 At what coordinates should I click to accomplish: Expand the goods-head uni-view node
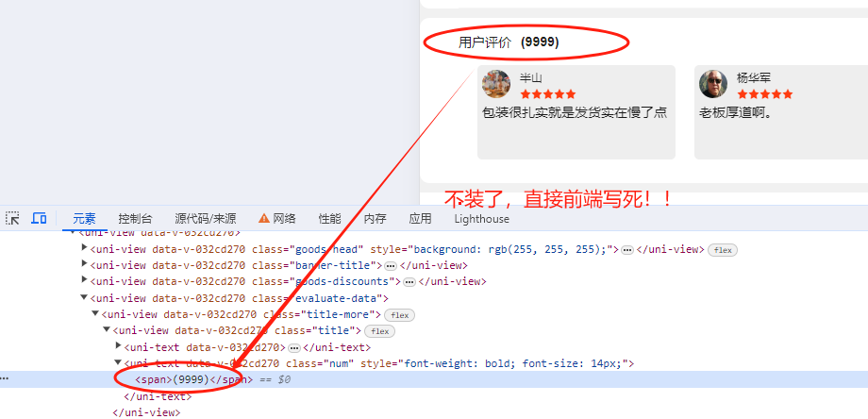tap(85, 247)
